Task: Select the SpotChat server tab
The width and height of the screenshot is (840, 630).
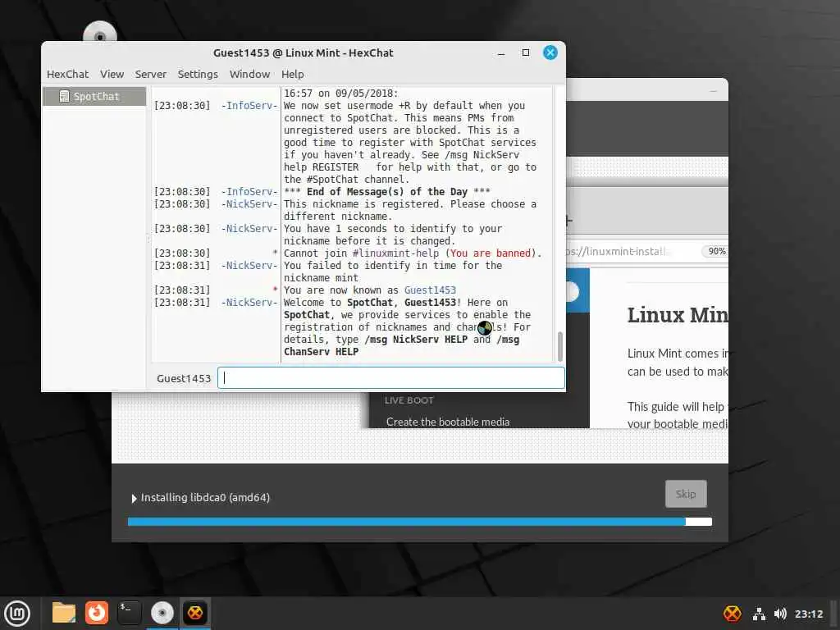Action: click(94, 97)
